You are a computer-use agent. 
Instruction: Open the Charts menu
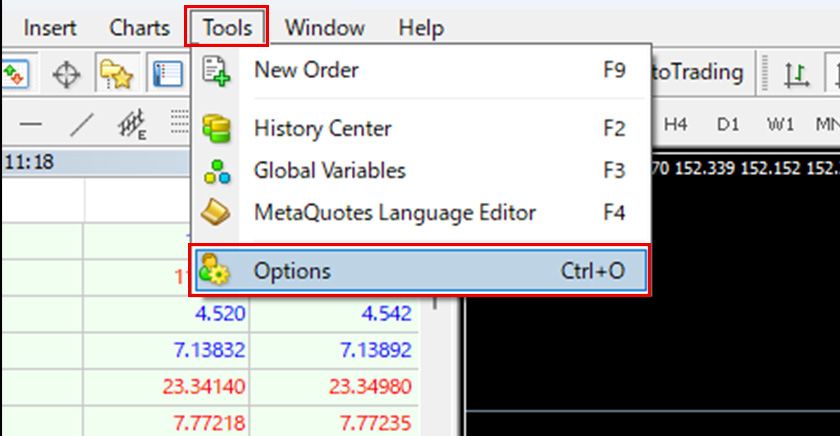click(139, 28)
